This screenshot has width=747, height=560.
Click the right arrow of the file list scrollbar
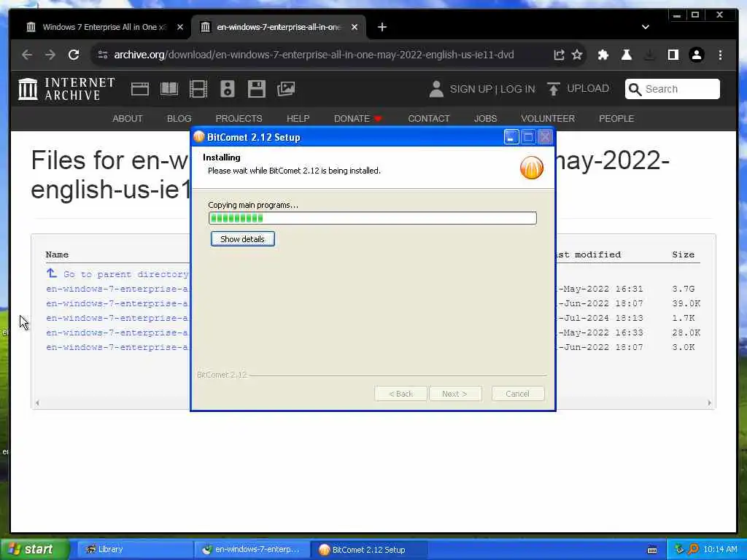coord(709,402)
